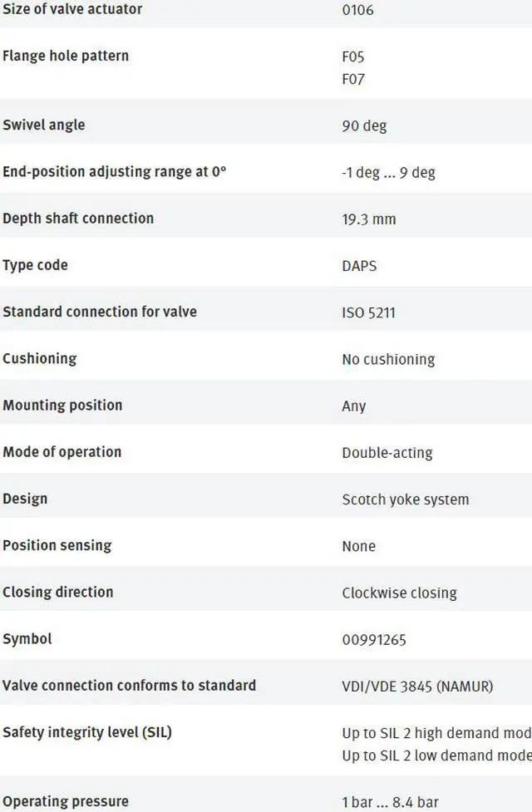This screenshot has width=532, height=812.
Task: Select the 'Flange hole pattern' label
Action: point(66,57)
